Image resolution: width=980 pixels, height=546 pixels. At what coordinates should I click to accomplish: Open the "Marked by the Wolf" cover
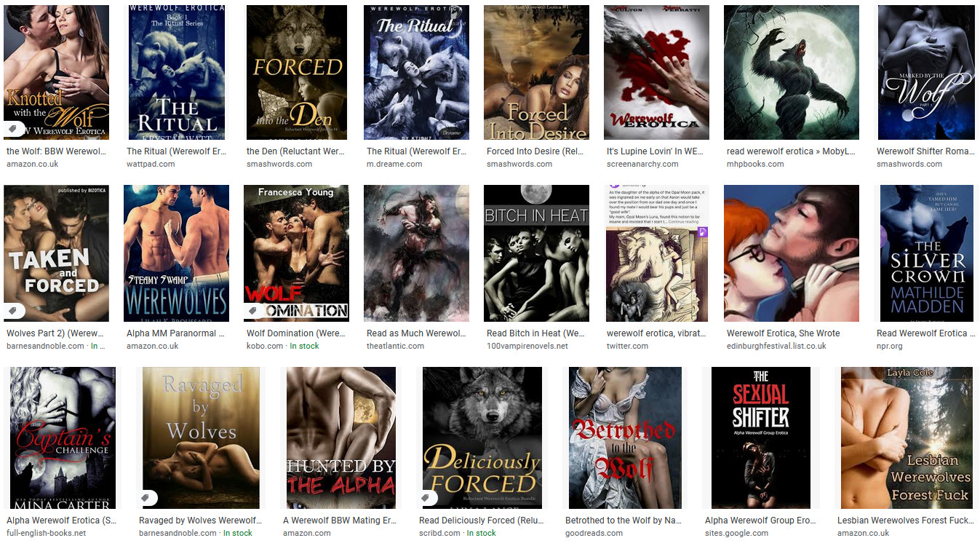point(925,72)
